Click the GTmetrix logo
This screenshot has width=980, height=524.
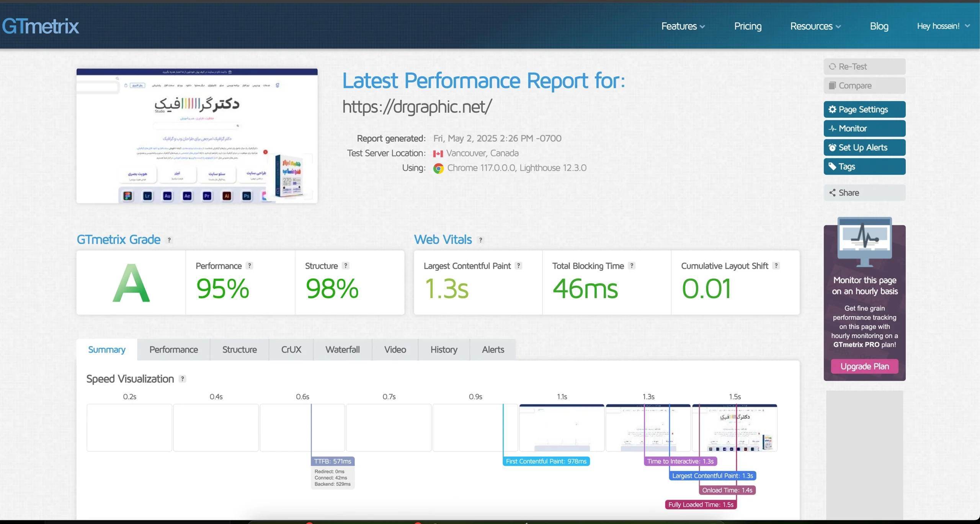(x=40, y=26)
